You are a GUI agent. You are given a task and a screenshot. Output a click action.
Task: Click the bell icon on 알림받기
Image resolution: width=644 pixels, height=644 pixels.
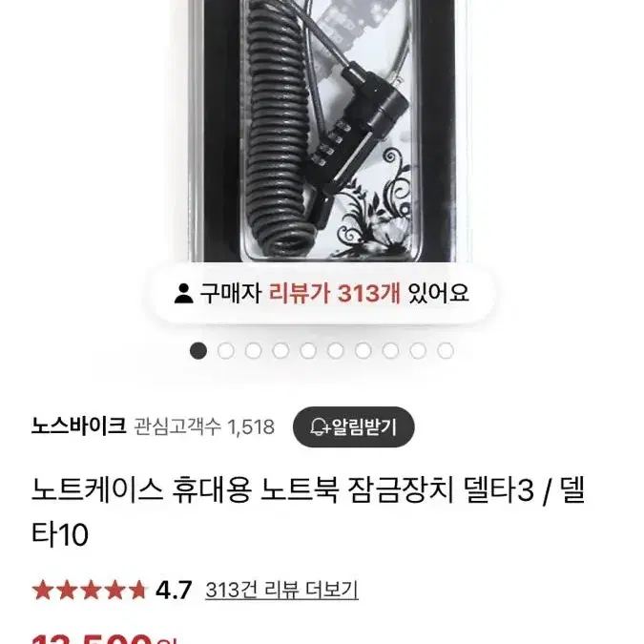[x=319, y=427]
